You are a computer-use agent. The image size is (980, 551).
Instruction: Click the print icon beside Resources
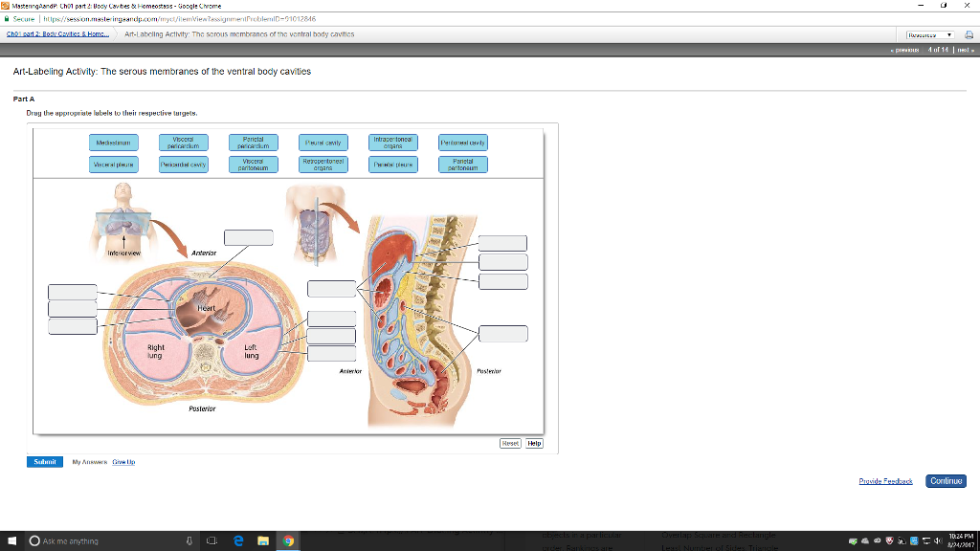click(969, 33)
